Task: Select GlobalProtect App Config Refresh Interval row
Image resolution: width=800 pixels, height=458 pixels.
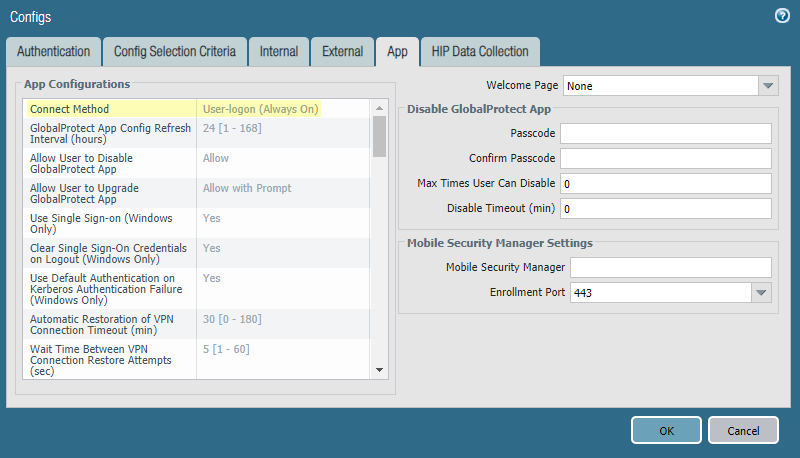Action: [196, 133]
